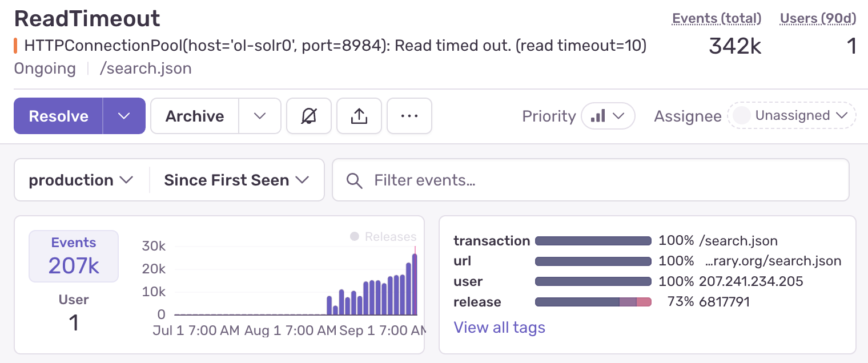Expand the Archive options arrow
This screenshot has width=868, height=363.
[x=260, y=116]
